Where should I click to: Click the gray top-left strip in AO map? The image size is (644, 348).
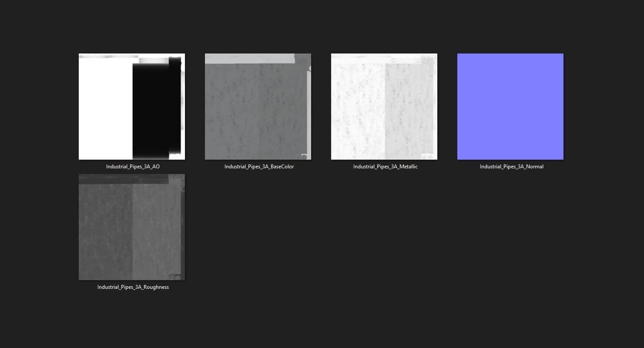coord(107,57)
